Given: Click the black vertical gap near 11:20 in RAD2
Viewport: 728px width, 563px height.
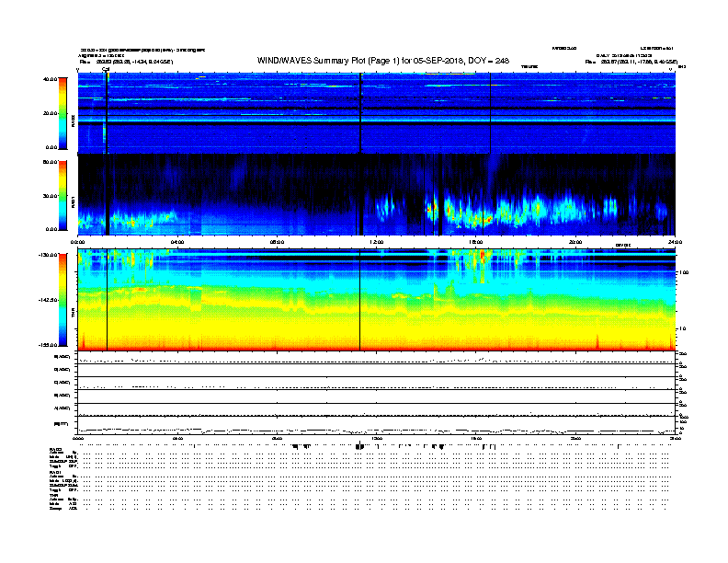Looking at the screenshot, I should pos(360,113).
